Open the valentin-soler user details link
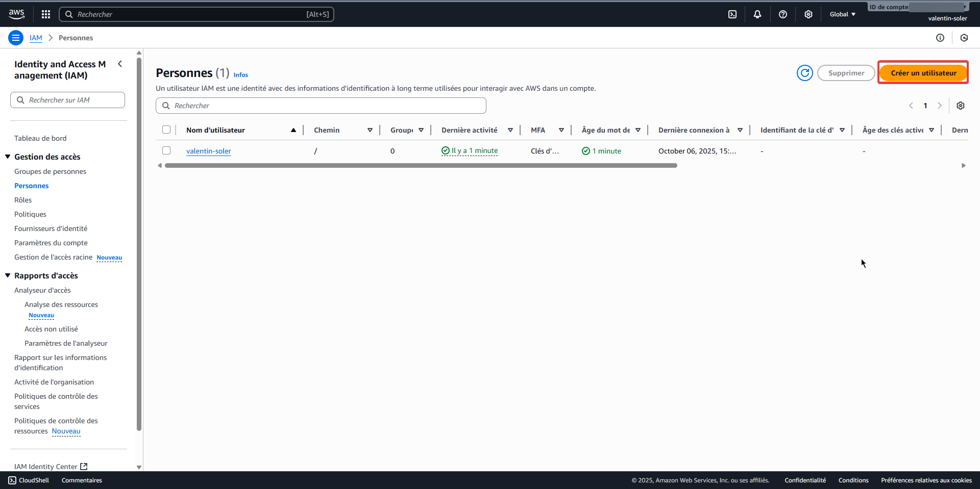Image resolution: width=980 pixels, height=489 pixels. (x=208, y=151)
